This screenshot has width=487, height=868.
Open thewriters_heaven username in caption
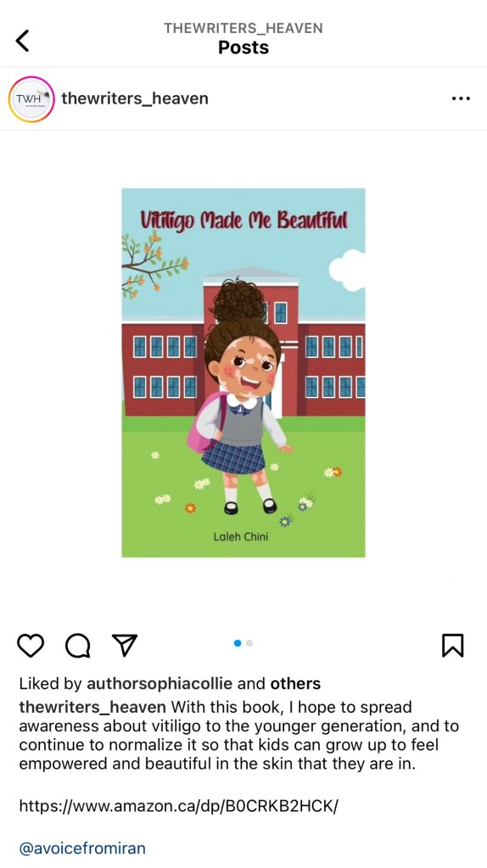92,708
